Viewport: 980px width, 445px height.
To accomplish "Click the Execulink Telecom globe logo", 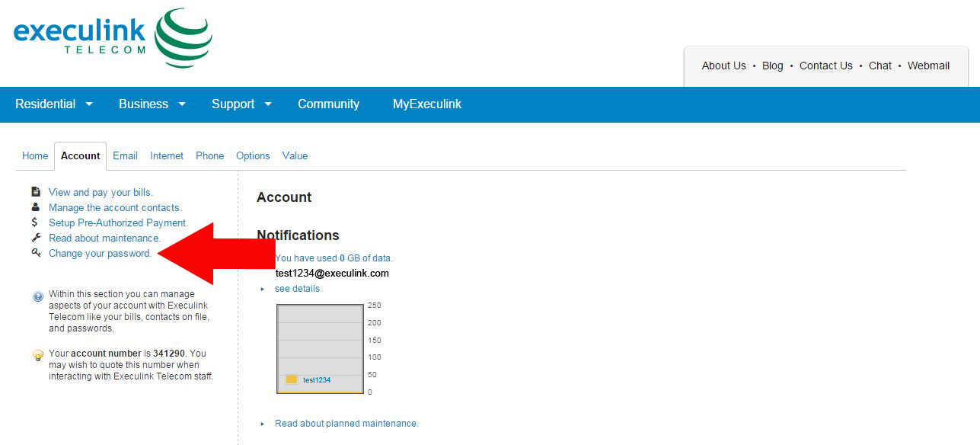I will pos(184,37).
